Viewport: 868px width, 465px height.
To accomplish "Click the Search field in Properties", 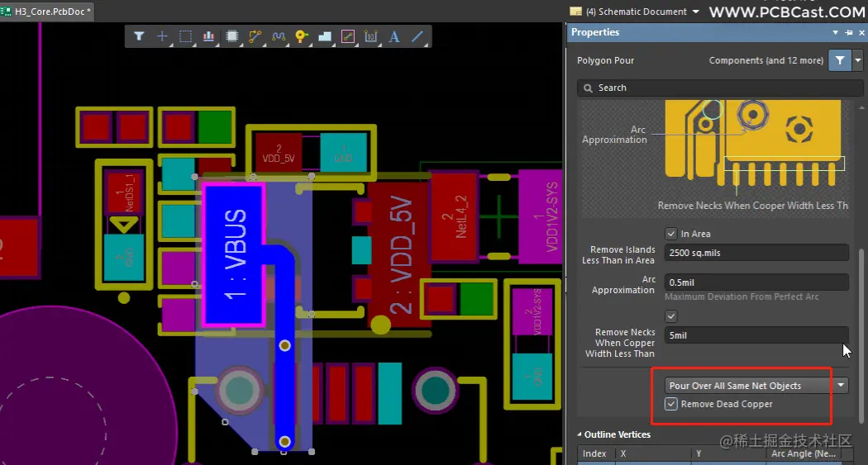I will click(720, 88).
